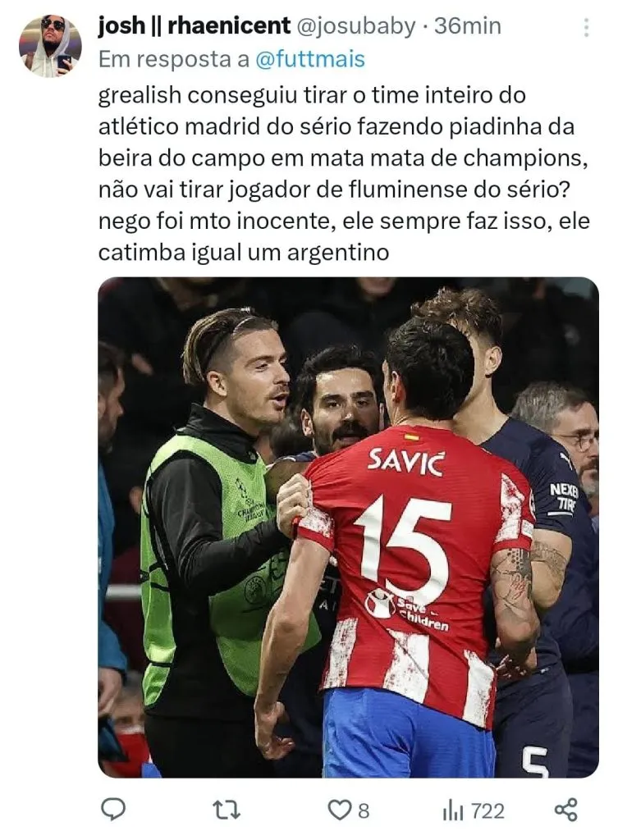Click the display name josh || rhaenicent

tap(194, 25)
